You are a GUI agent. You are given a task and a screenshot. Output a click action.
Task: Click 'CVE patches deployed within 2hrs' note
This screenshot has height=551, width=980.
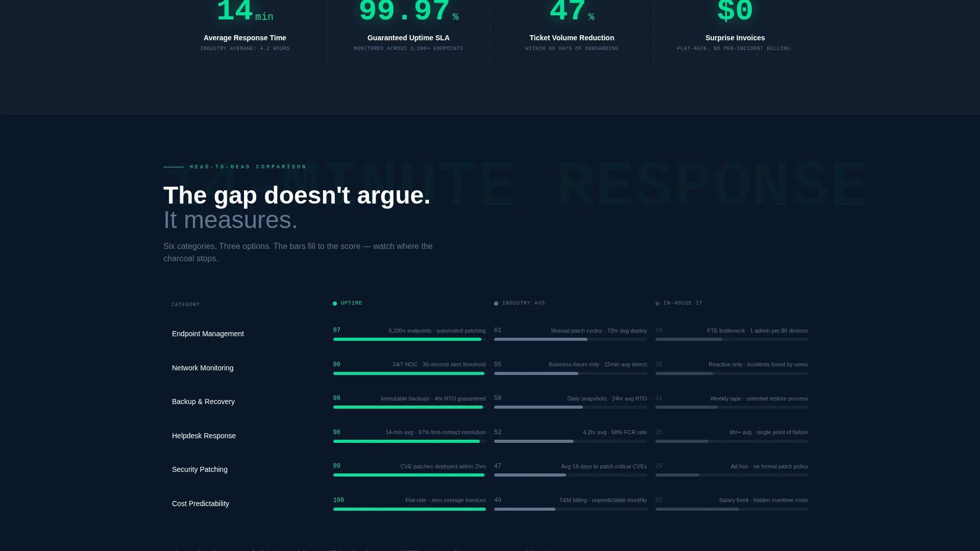tap(443, 466)
